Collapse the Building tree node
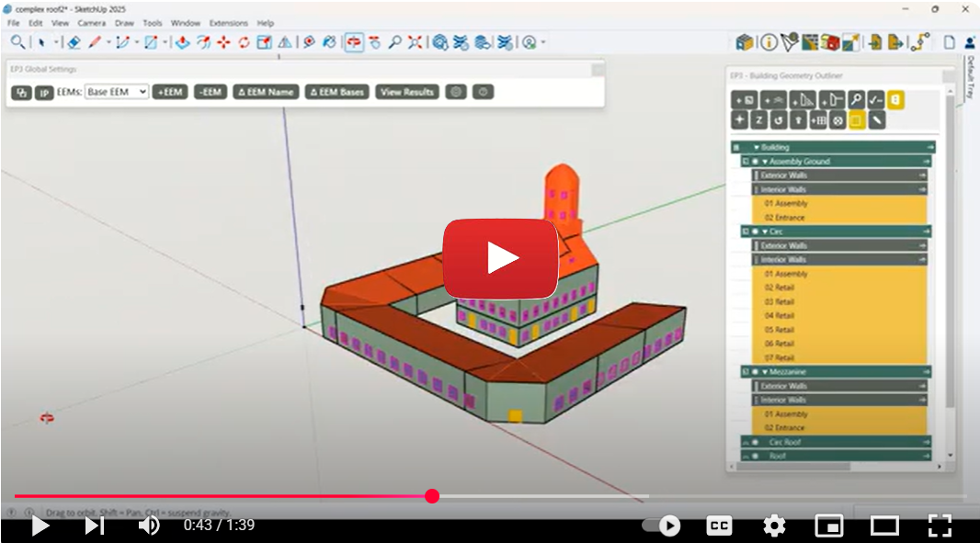Screen dimensions: 980x543 click(x=757, y=148)
